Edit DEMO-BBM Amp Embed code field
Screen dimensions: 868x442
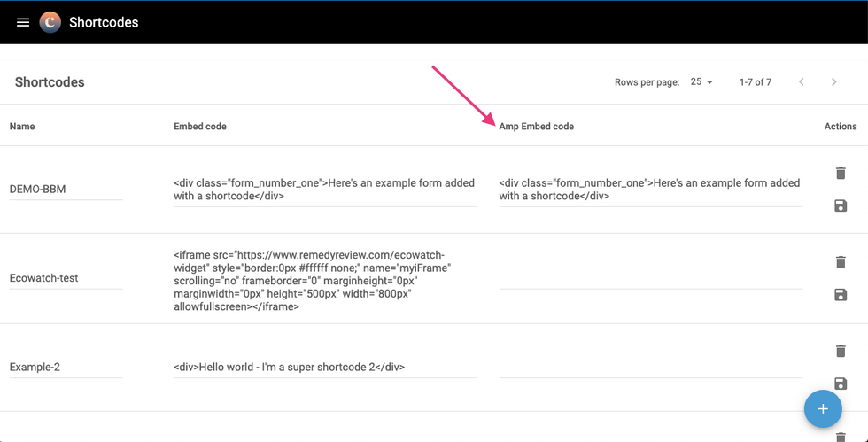[650, 190]
